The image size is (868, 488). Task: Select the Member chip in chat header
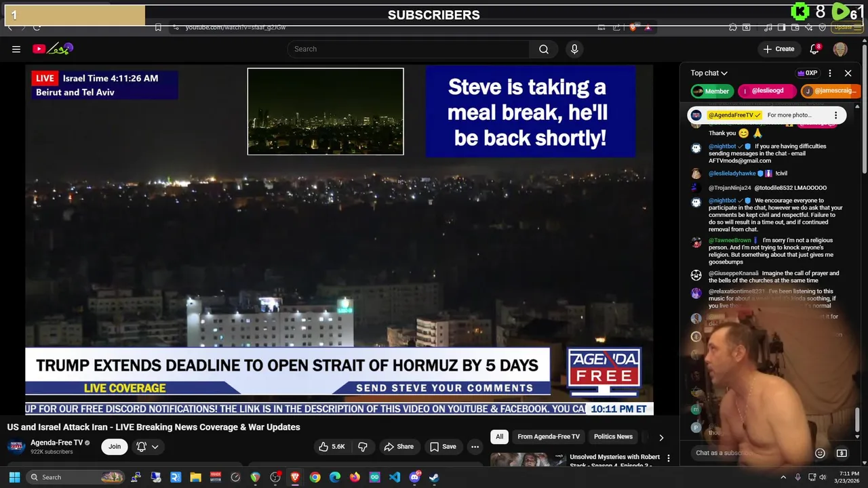pyautogui.click(x=711, y=91)
